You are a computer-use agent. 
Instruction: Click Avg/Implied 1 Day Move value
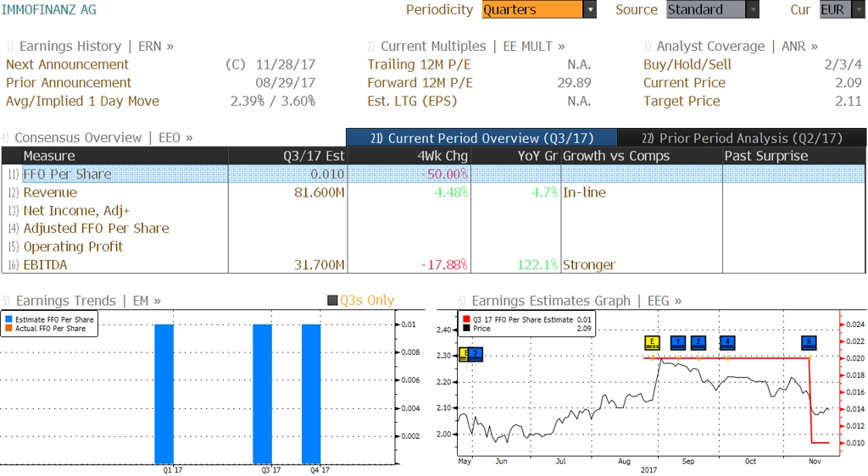[x=273, y=101]
